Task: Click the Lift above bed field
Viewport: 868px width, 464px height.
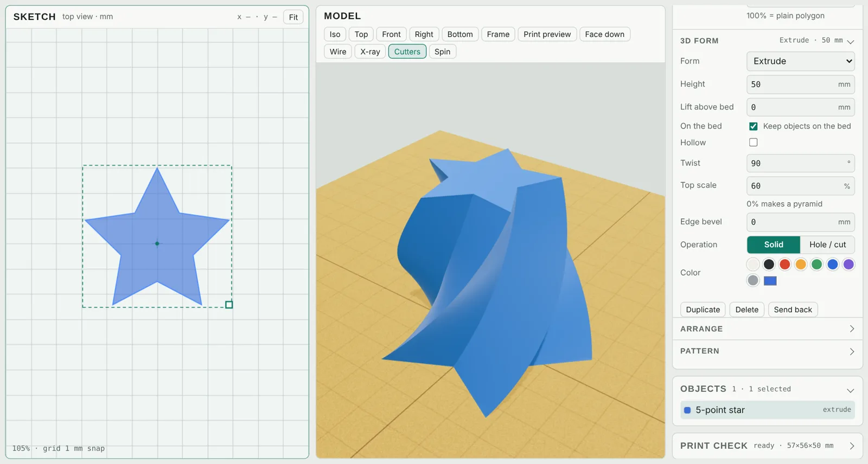Action: point(801,107)
